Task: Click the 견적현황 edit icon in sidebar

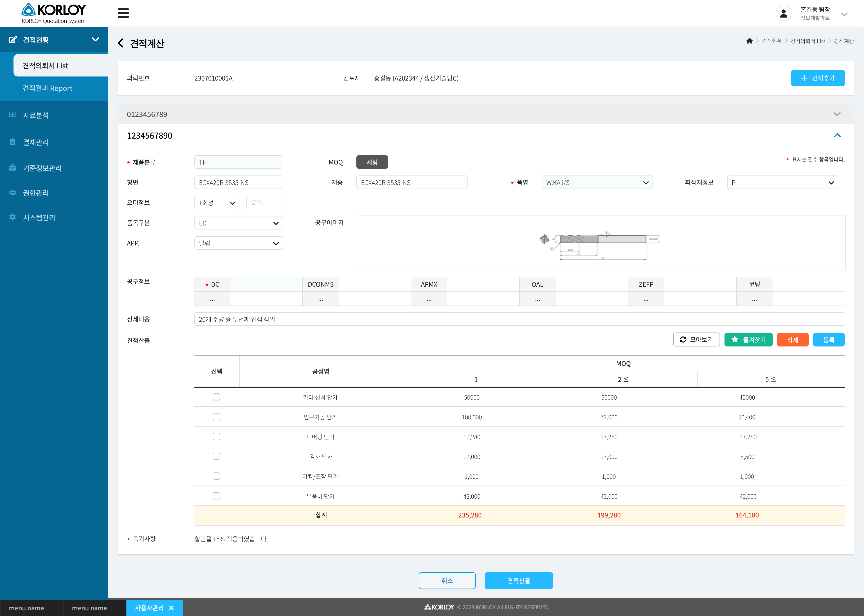Action: [13, 39]
